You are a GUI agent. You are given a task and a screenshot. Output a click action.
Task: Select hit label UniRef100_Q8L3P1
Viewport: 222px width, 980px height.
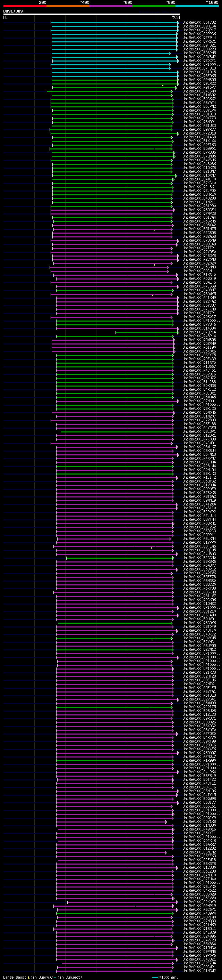(199, 432)
